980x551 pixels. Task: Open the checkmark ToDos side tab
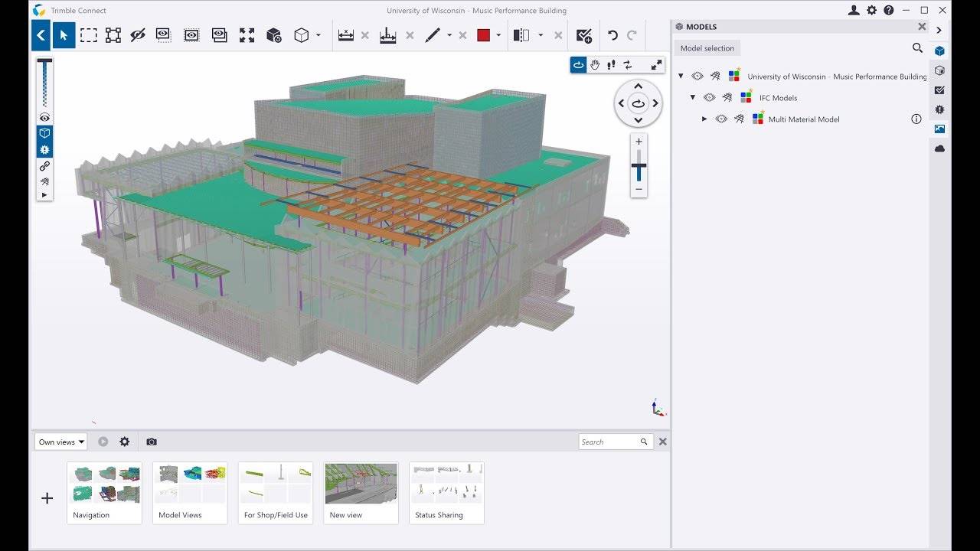(x=939, y=90)
